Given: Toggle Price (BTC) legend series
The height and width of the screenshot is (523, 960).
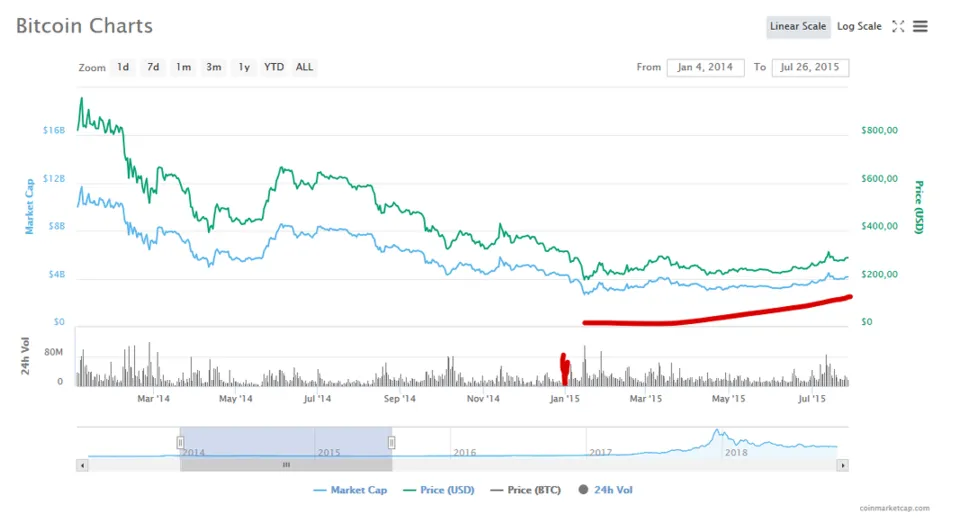Looking at the screenshot, I should click(526, 490).
